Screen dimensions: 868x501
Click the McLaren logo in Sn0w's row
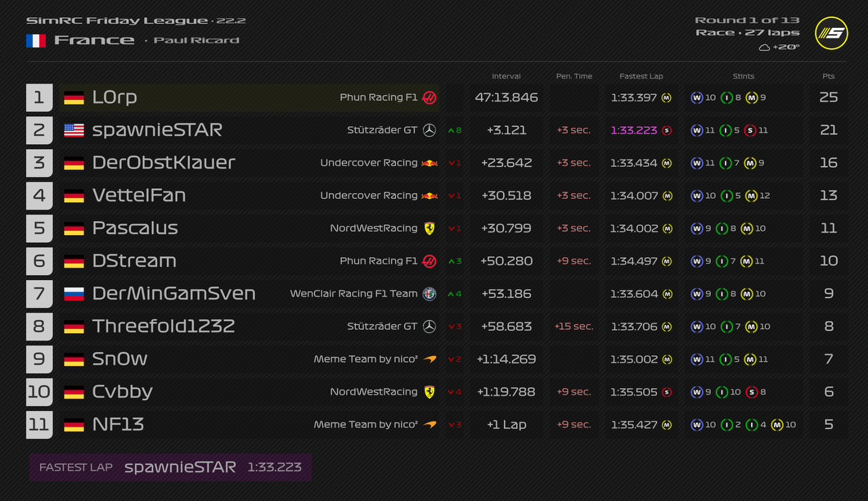pyautogui.click(x=430, y=359)
